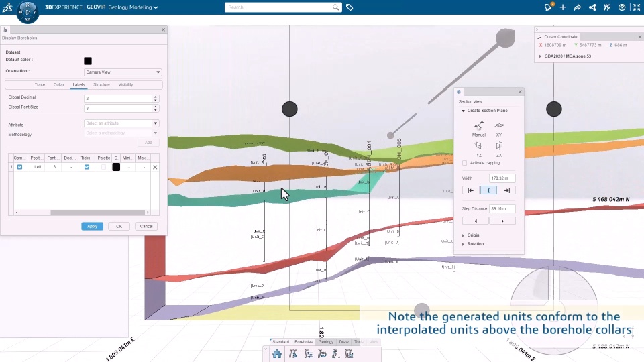Align section width to left
The width and height of the screenshot is (644, 362).
(471, 190)
